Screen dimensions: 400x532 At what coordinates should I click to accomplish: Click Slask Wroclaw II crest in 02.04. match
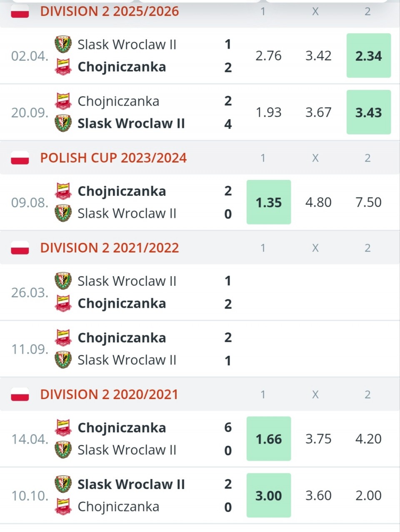[63, 45]
